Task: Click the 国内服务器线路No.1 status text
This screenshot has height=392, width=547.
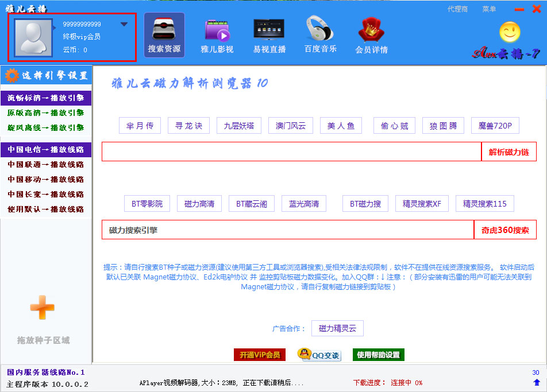Action: 46,372
